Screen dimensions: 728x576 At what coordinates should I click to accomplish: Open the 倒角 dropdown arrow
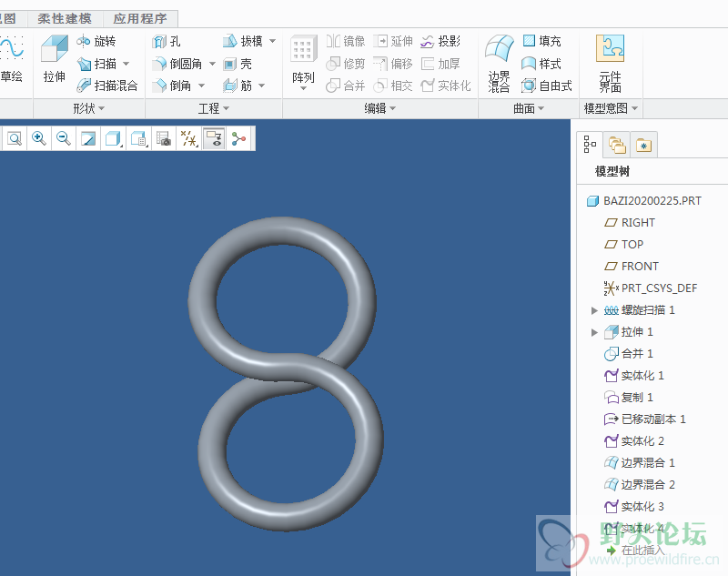(x=201, y=86)
